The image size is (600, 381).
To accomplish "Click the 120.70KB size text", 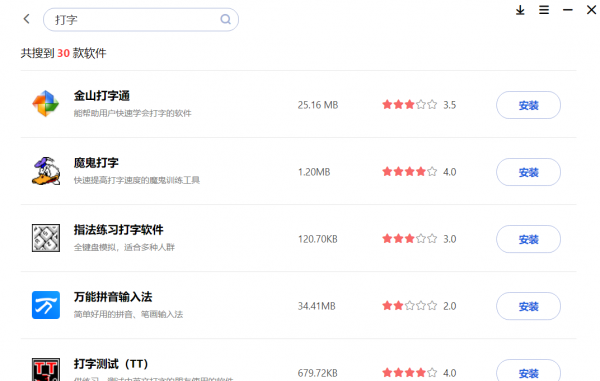I will point(318,239).
